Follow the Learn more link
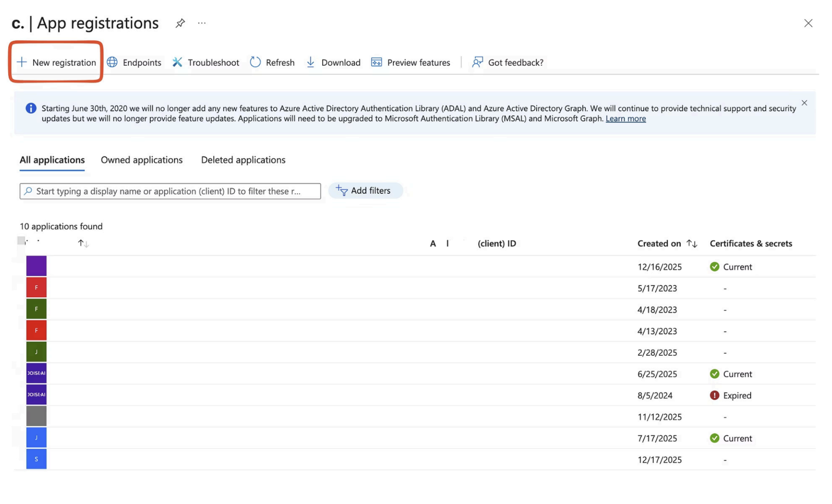The height and width of the screenshot is (504, 832). click(626, 119)
